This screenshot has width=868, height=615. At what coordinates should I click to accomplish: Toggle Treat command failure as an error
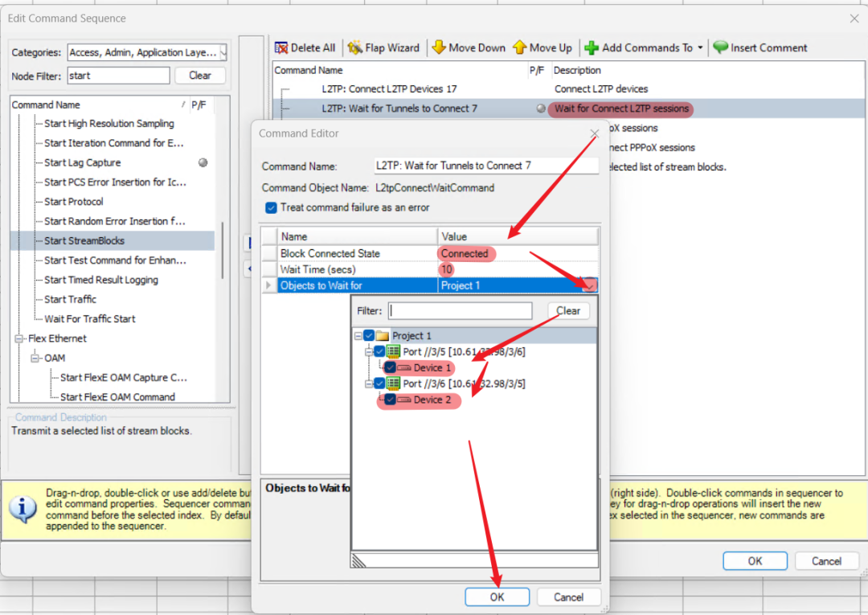point(271,207)
